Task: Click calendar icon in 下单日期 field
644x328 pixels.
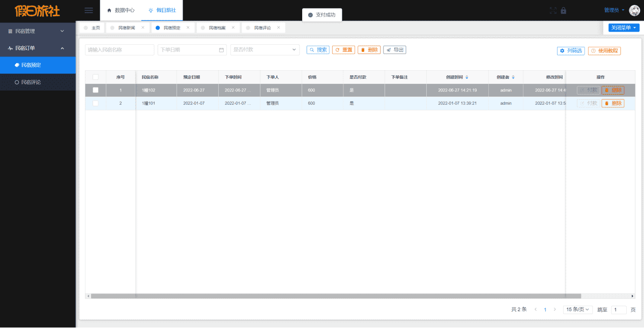Action: click(x=221, y=50)
